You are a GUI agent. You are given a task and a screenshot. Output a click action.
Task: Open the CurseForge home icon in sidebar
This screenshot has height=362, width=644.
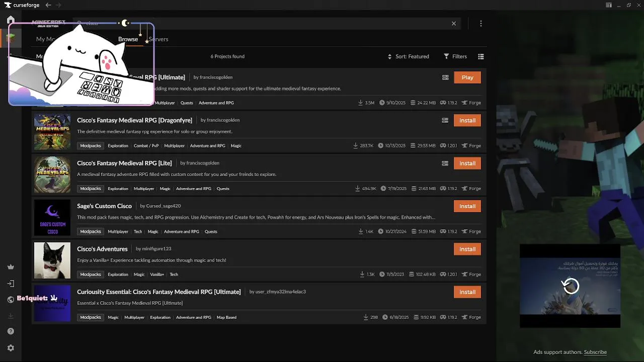click(11, 20)
